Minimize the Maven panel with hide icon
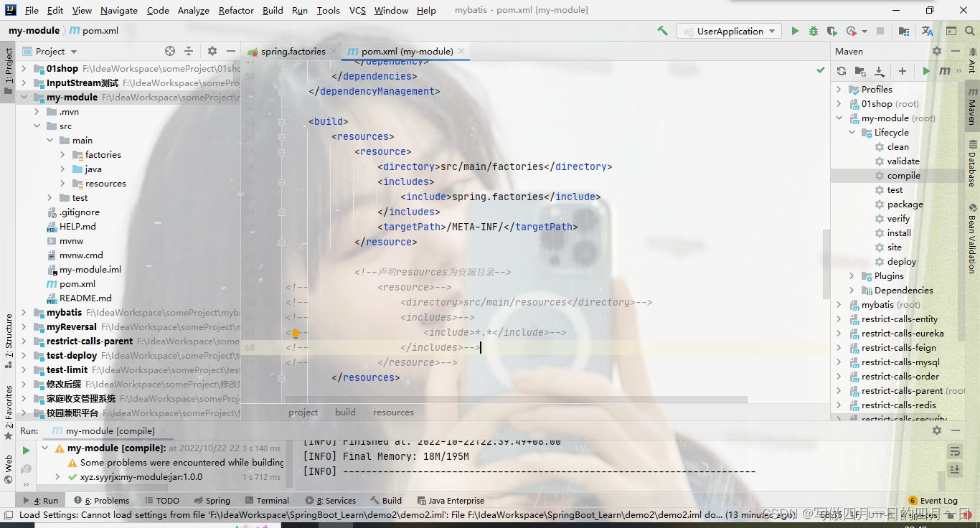The width and height of the screenshot is (980, 528). [956, 51]
